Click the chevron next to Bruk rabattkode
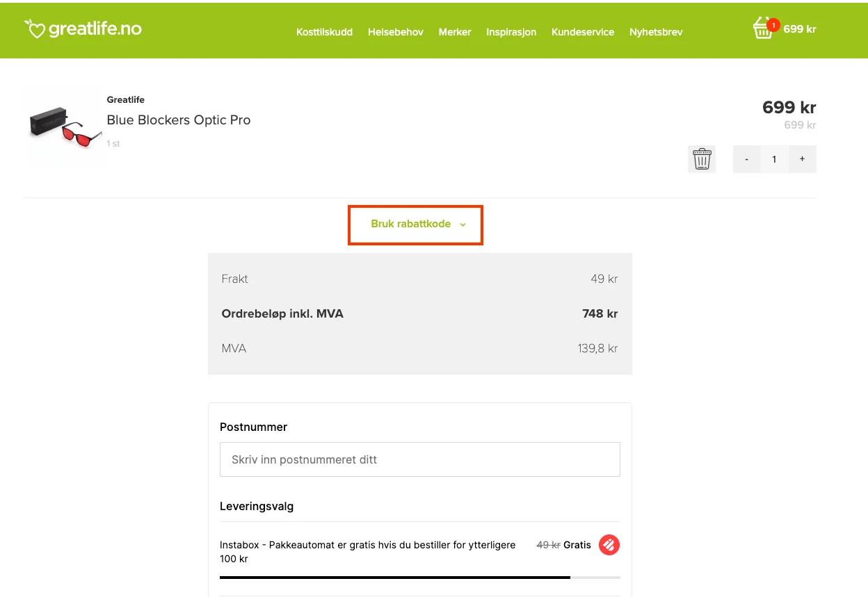868x597 pixels. point(463,224)
